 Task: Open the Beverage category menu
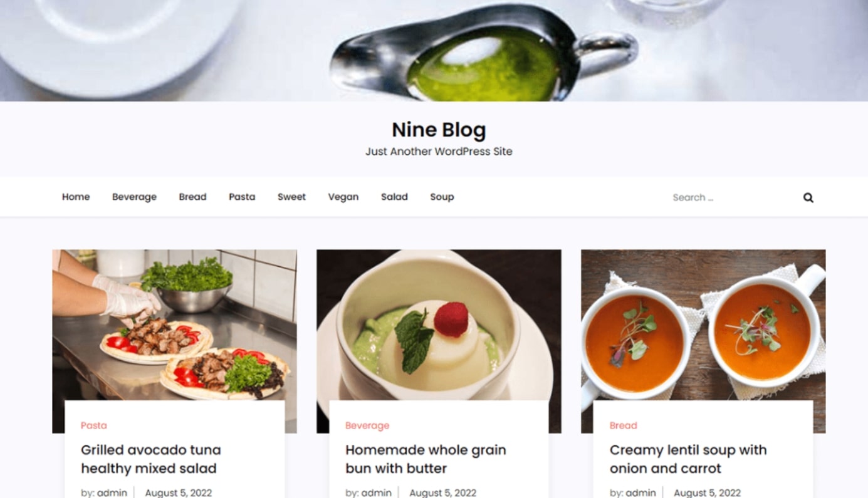[134, 197]
